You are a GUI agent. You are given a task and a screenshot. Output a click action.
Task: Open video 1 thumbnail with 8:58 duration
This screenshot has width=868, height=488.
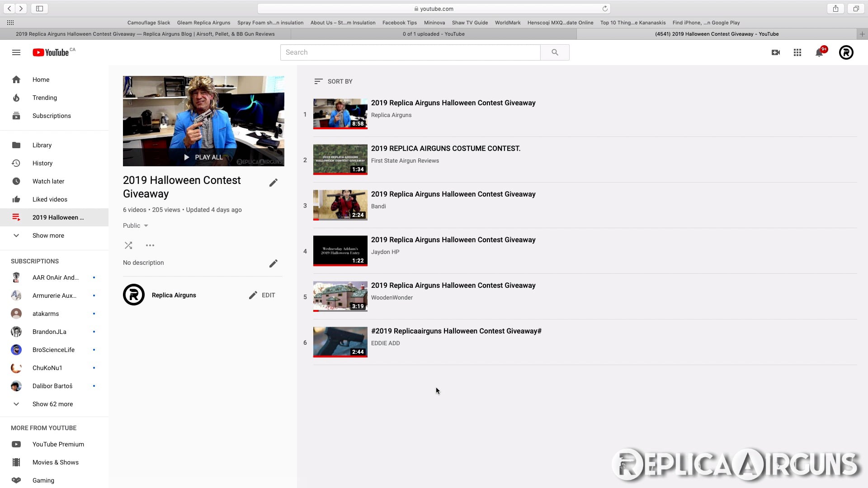coord(340,114)
